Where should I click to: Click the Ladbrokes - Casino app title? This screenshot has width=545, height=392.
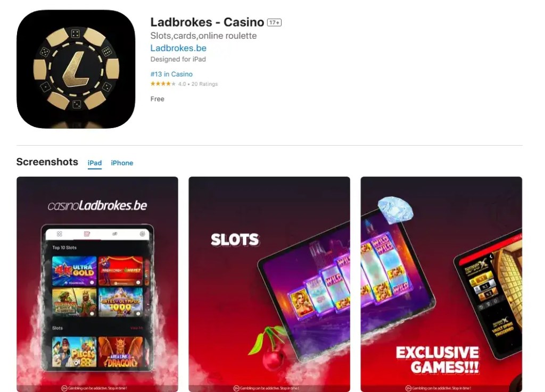207,22
